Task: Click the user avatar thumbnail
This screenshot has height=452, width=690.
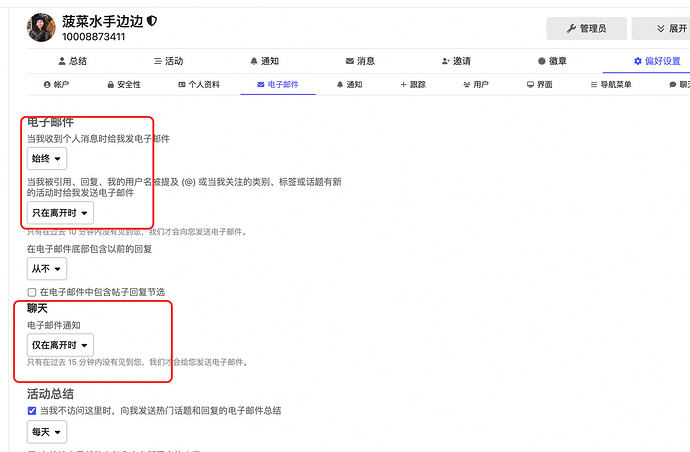Action: 41,28
